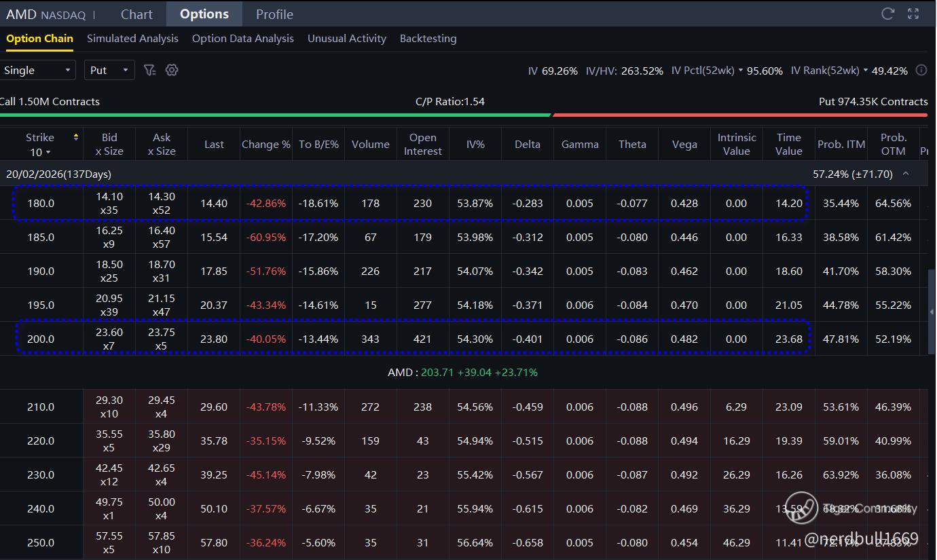
Task: Open the option chain filter
Action: click(150, 70)
